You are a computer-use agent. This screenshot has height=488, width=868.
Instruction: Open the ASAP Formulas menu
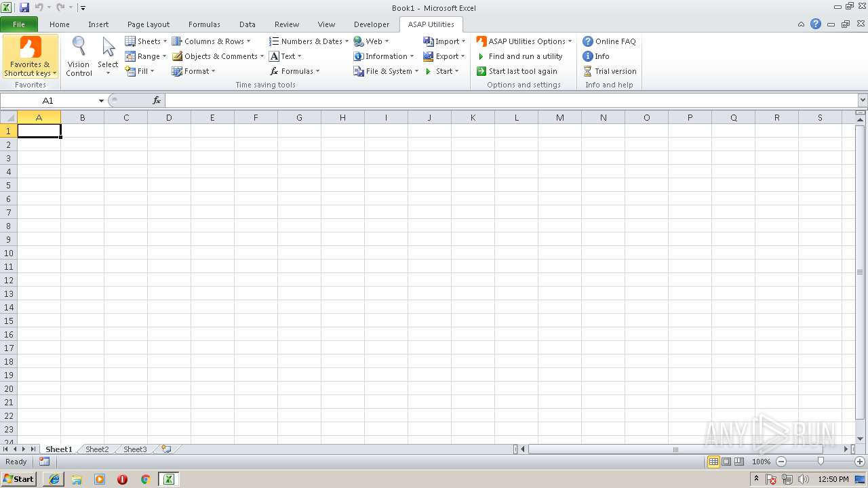tap(294, 71)
